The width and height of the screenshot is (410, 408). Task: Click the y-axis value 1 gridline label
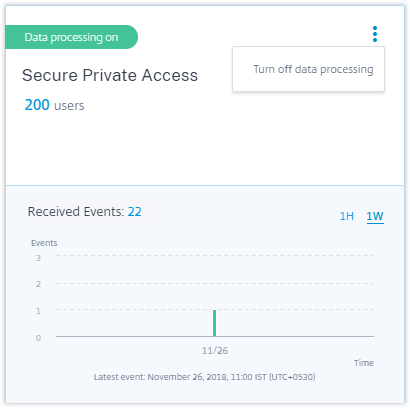pyautogui.click(x=38, y=311)
